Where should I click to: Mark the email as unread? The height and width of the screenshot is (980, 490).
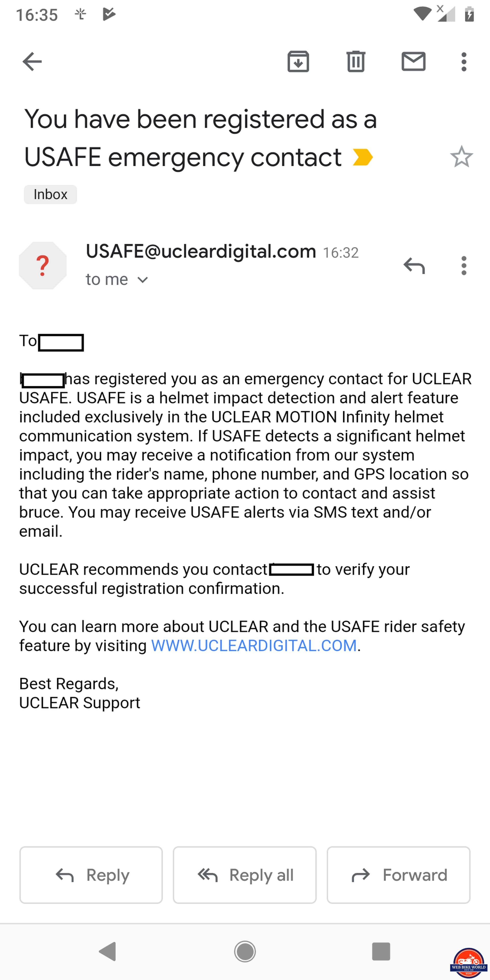[413, 62]
